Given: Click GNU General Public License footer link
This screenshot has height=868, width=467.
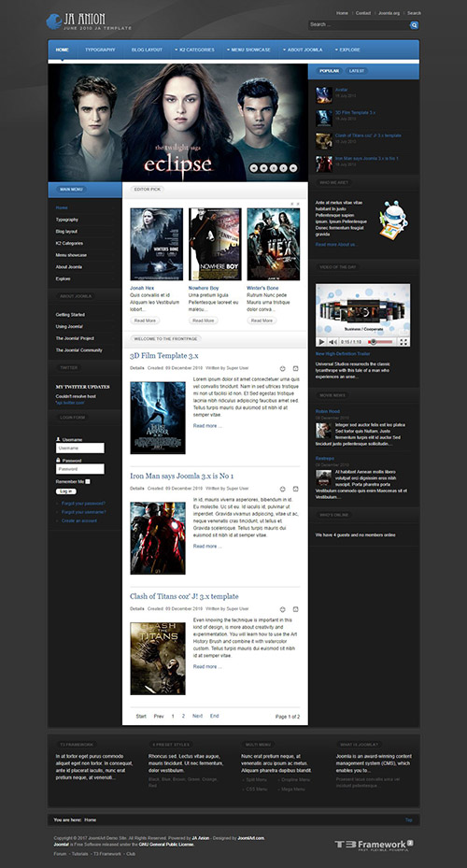Looking at the screenshot, I should [x=166, y=845].
